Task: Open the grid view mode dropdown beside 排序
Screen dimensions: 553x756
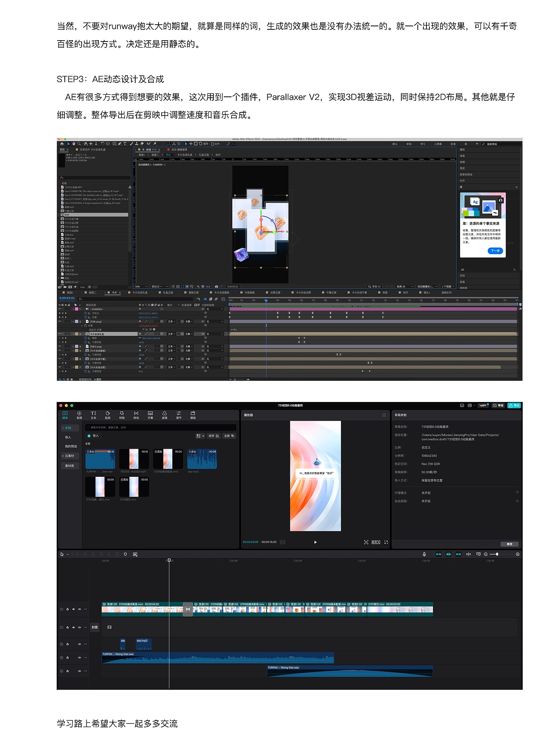Action: coord(200,436)
